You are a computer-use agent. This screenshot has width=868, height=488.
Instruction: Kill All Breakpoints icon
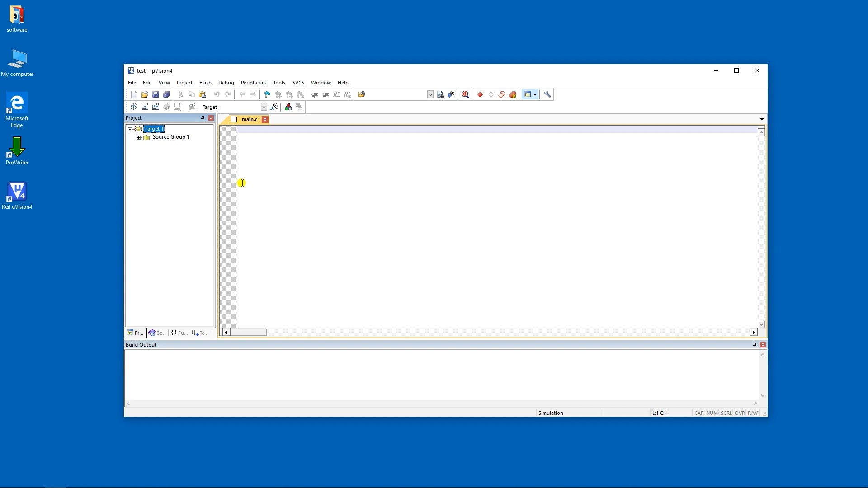[x=513, y=94]
